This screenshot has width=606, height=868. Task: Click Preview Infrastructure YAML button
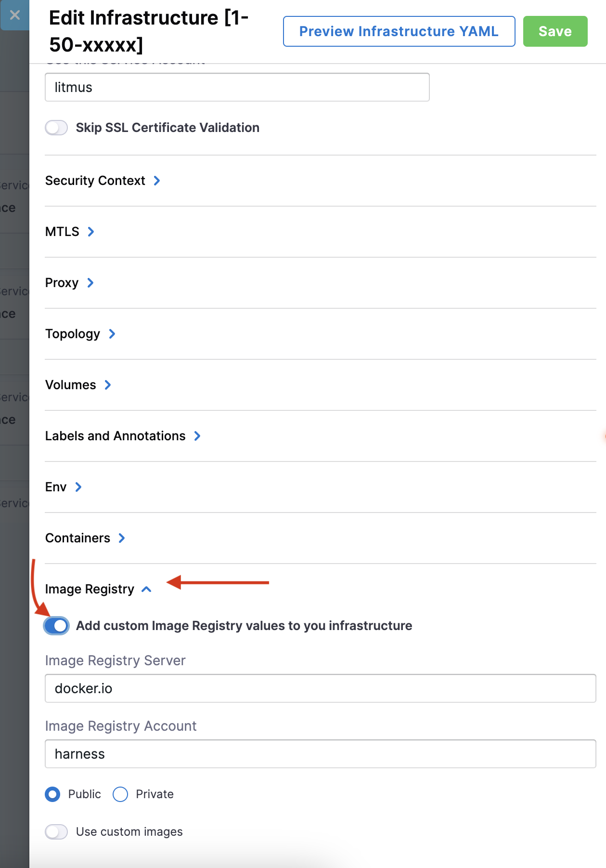point(399,31)
